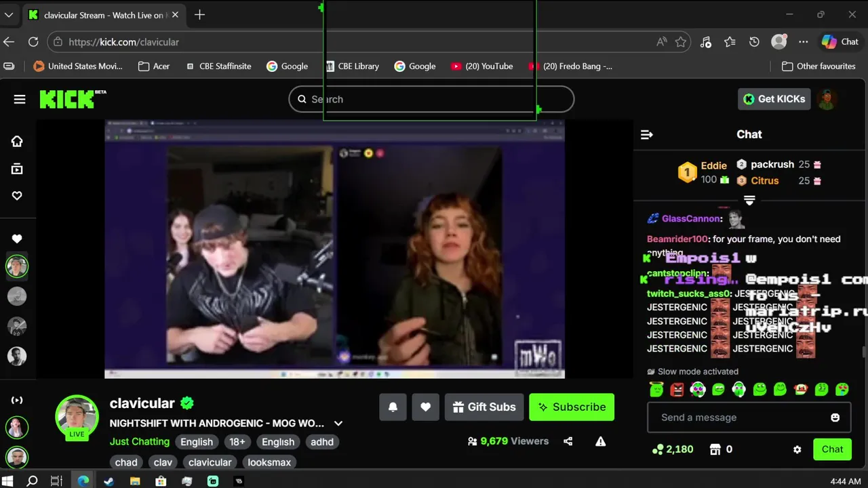This screenshot has width=868, height=488.
Task: Open live channels broadcast icon in sidebar
Action: pyautogui.click(x=17, y=400)
